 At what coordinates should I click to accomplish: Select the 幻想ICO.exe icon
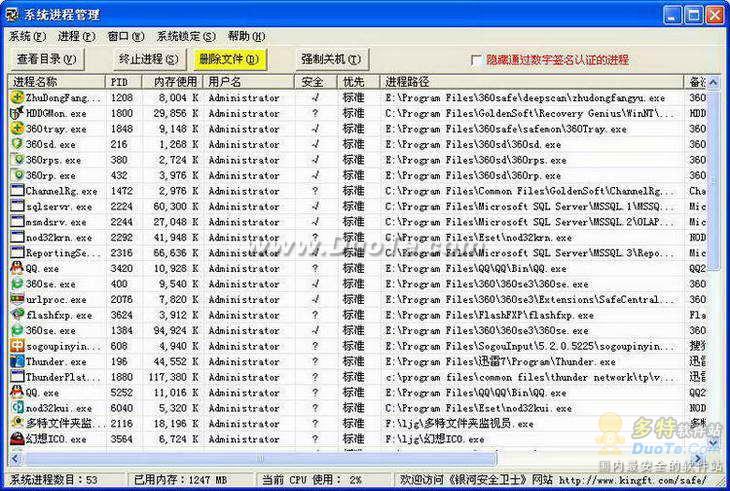pyautogui.click(x=17, y=439)
